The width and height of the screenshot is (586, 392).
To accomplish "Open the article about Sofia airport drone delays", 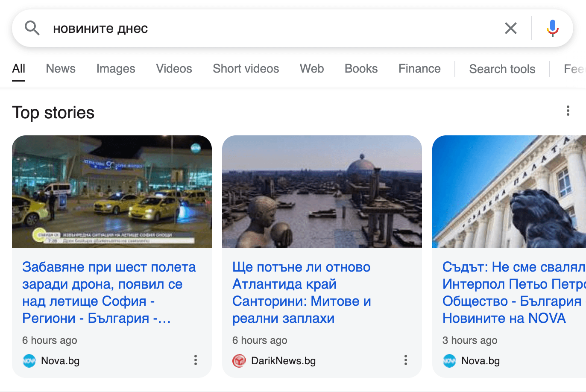I will pyautogui.click(x=108, y=293).
